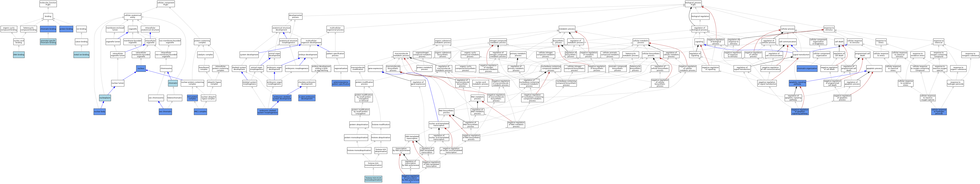
Task: Select the 'multicellular organismal process' node
Action: coord(335,29)
